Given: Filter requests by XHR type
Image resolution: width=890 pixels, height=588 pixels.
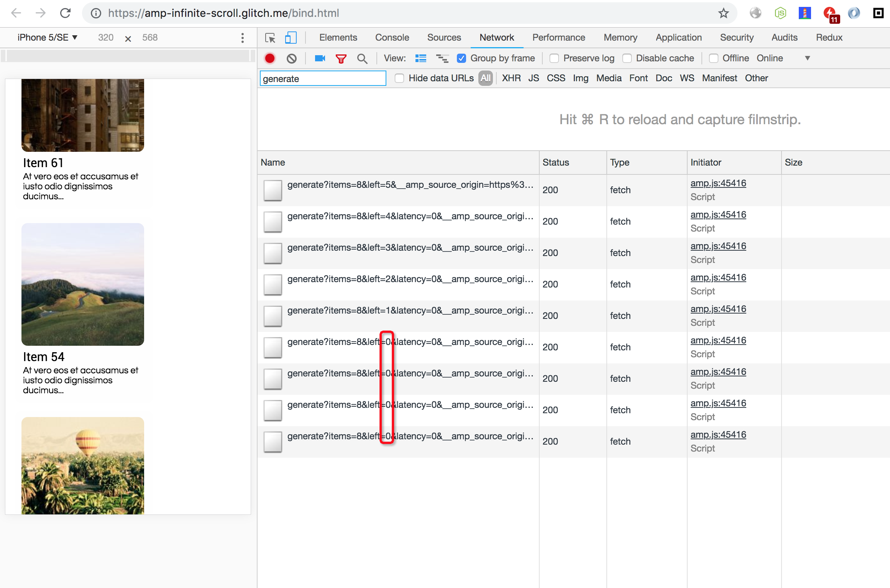Looking at the screenshot, I should coord(511,78).
